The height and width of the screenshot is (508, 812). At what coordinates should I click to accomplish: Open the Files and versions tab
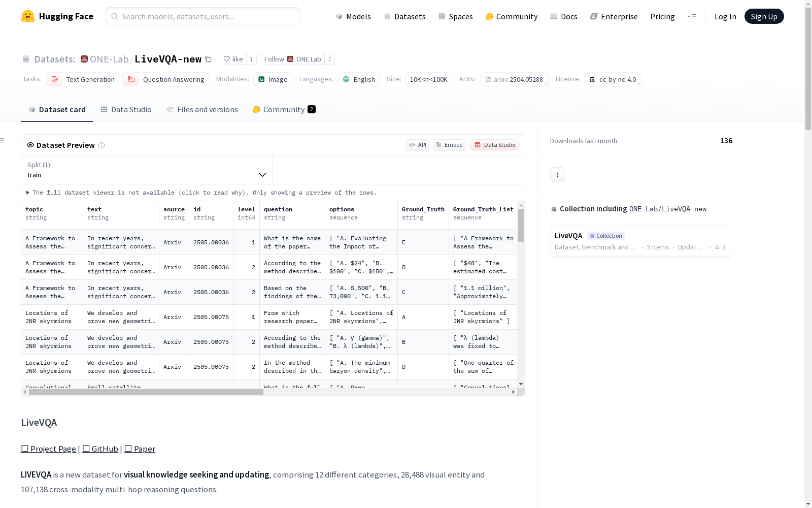tap(202, 109)
